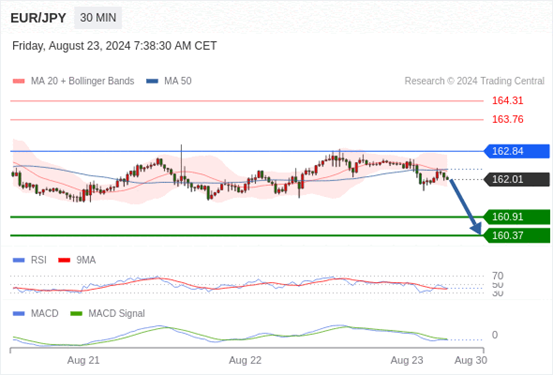Click the blue downward forecast arrow
553x375 pixels.
[465, 206]
